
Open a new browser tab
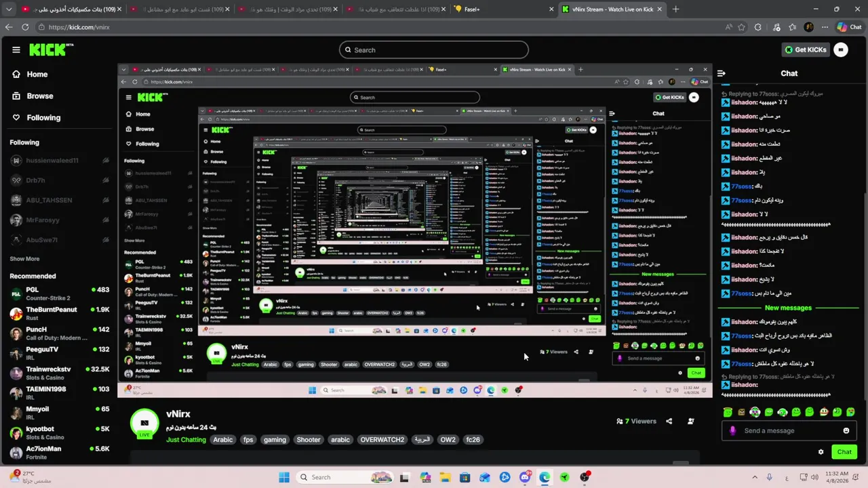click(675, 9)
